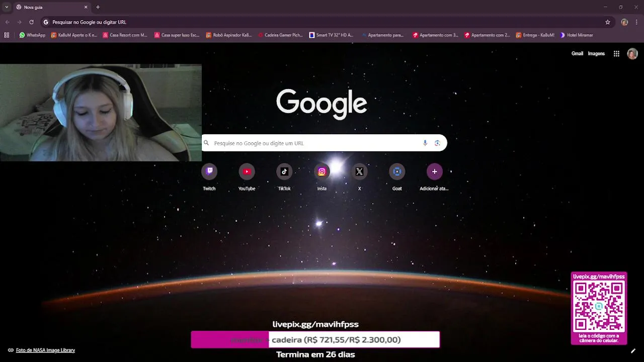Open a new tab with the plus button
Viewport: 644px width, 362px height.
pos(98,7)
